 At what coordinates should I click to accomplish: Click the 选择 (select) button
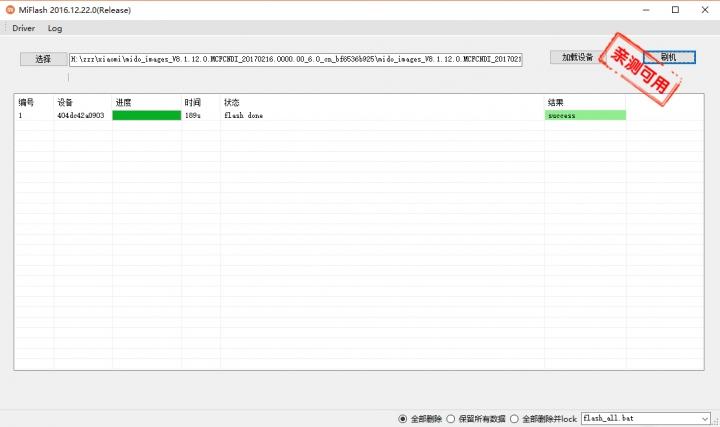[x=43, y=59]
